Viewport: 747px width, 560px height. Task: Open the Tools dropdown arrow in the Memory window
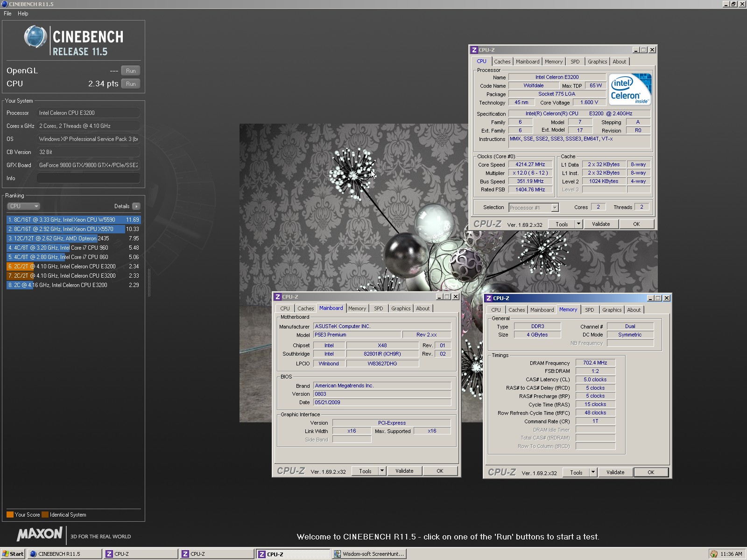[593, 472]
